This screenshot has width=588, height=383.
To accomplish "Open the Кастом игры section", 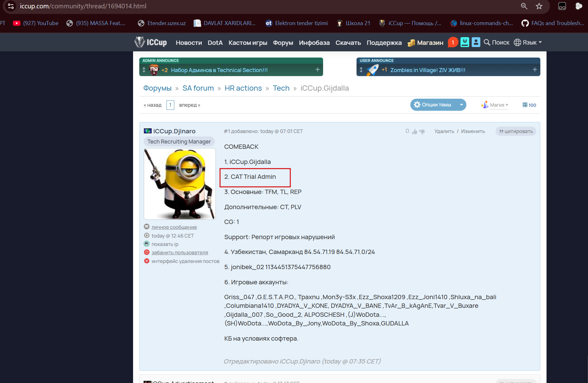I will point(248,43).
